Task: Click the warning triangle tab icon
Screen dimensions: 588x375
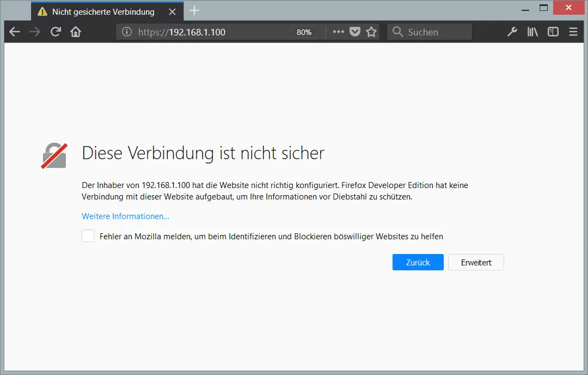Action: coord(42,11)
